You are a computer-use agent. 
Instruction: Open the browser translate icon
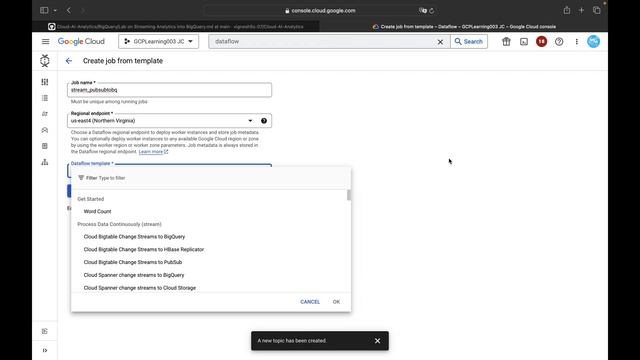coord(422,11)
